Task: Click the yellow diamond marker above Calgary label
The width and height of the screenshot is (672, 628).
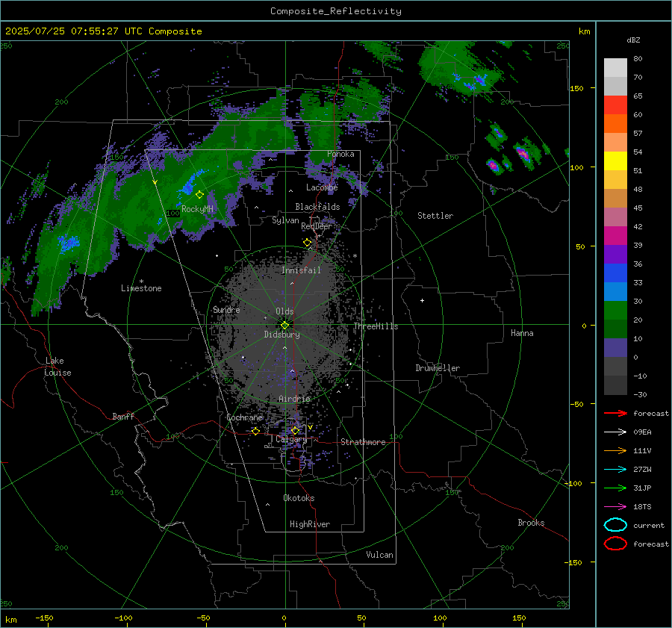Action: [295, 430]
